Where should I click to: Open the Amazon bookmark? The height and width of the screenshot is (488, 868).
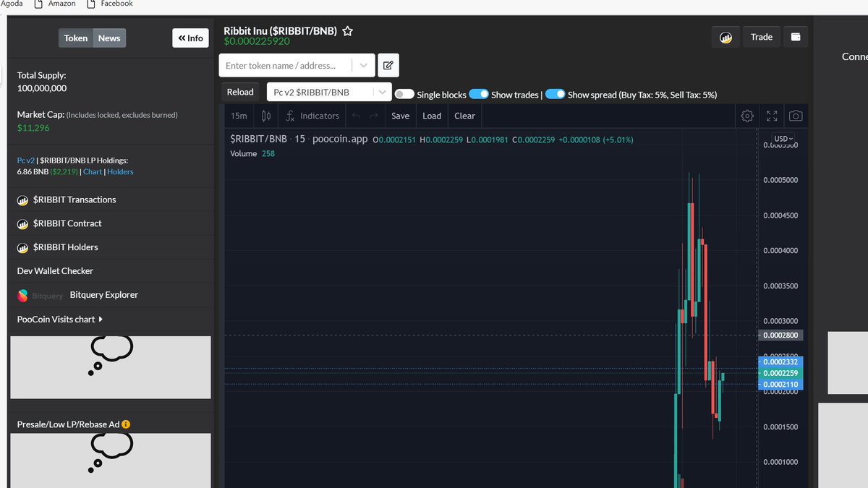click(56, 4)
